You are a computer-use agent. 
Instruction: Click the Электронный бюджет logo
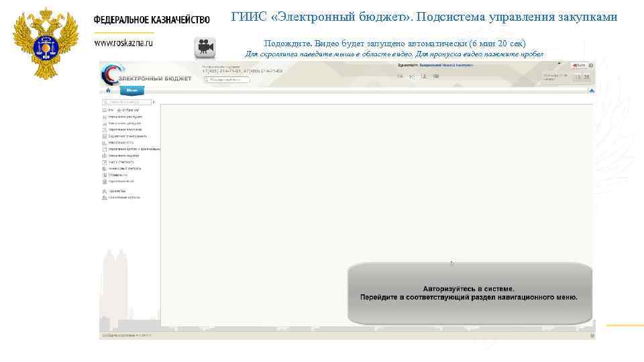click(x=147, y=75)
